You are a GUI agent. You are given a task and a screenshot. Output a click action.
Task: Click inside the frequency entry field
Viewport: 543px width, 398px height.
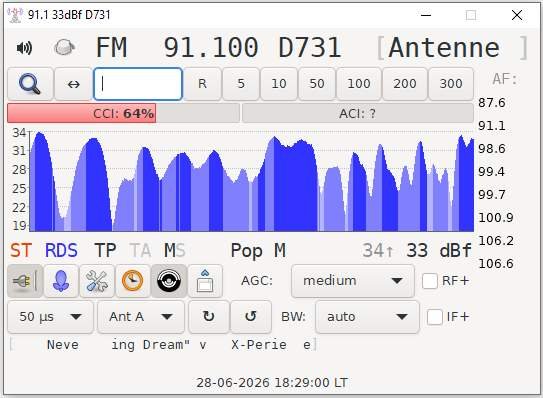point(138,84)
